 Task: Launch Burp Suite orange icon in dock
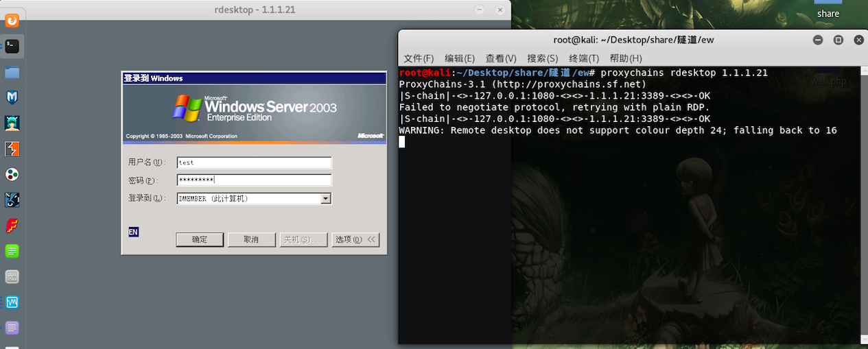coord(12,149)
